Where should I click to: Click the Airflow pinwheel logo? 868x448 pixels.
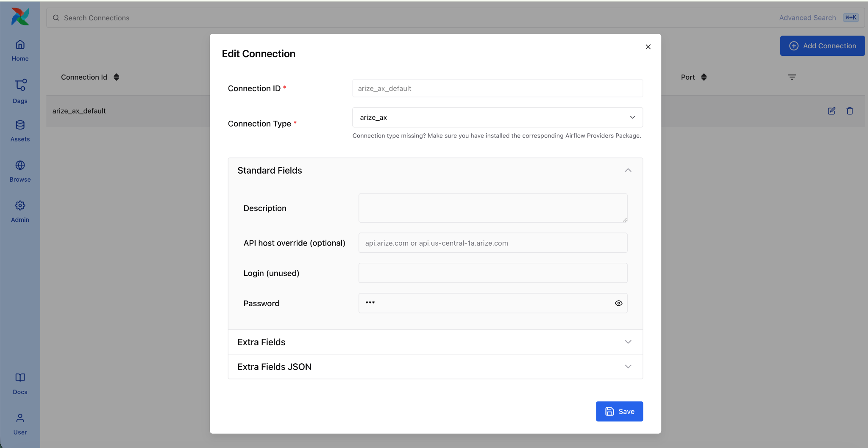tap(20, 17)
